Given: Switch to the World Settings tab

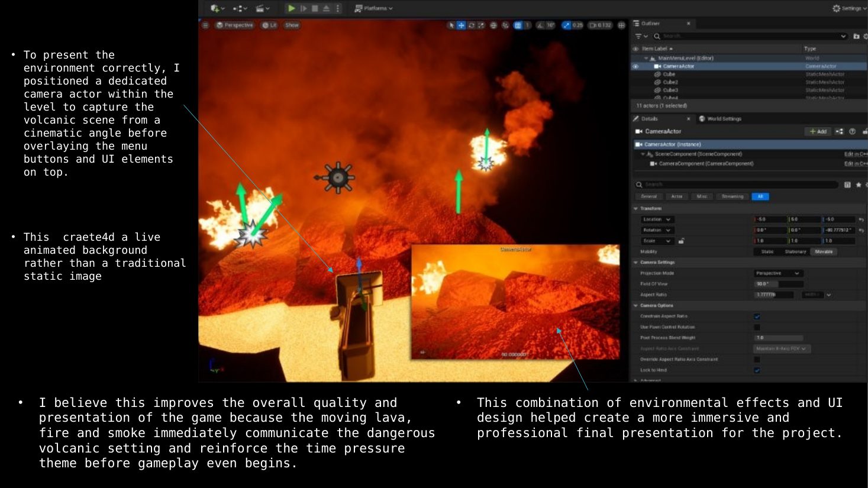Looking at the screenshot, I should [x=720, y=119].
